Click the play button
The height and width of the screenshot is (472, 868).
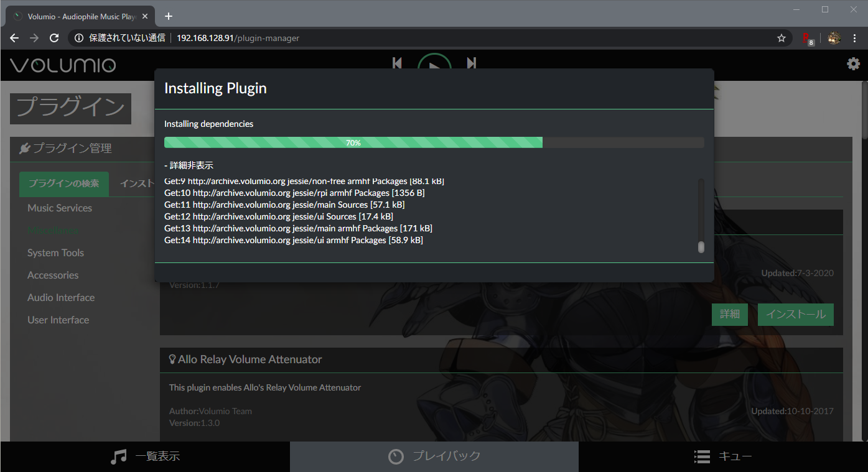click(x=434, y=61)
